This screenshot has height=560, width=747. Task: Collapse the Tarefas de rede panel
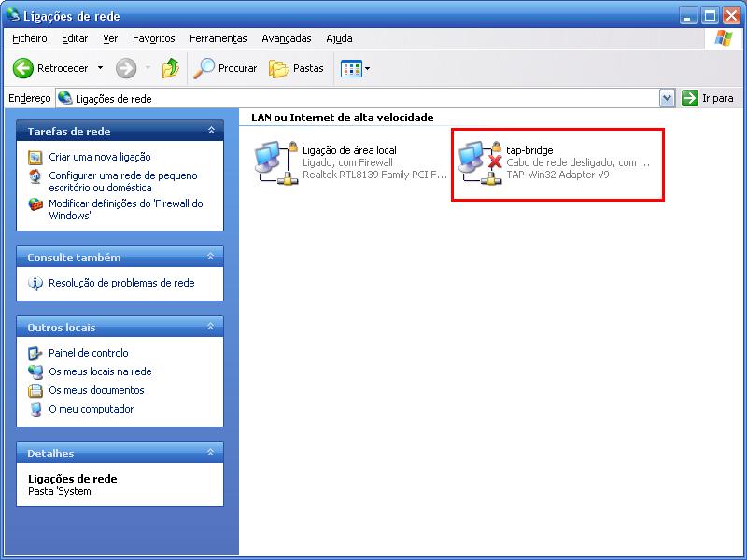211,131
